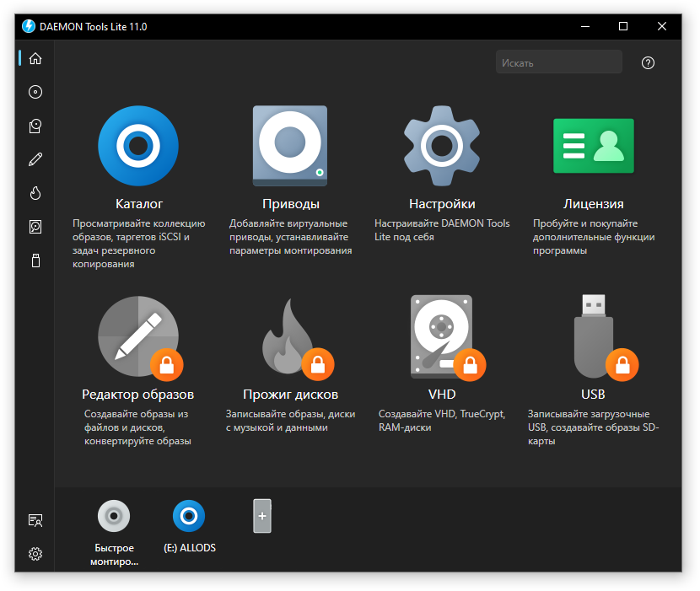Image resolution: width=700 pixels, height=591 pixels.
Task: Click the Редактор образов heading
Action: 138,395
